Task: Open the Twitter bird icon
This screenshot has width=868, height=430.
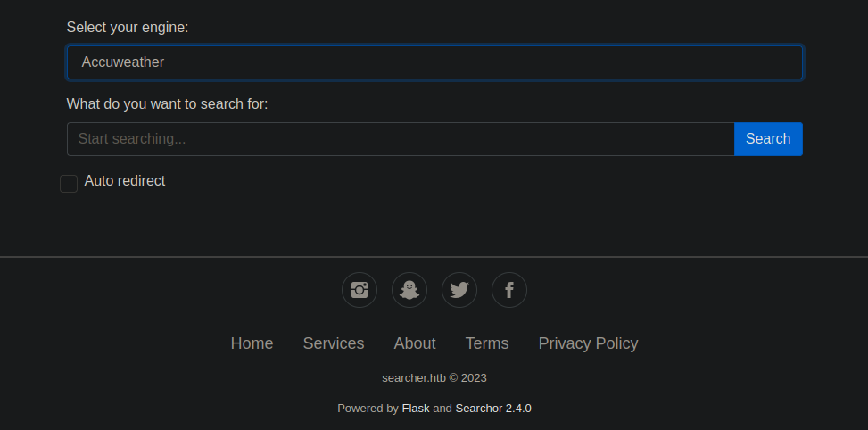Action: pyautogui.click(x=459, y=290)
